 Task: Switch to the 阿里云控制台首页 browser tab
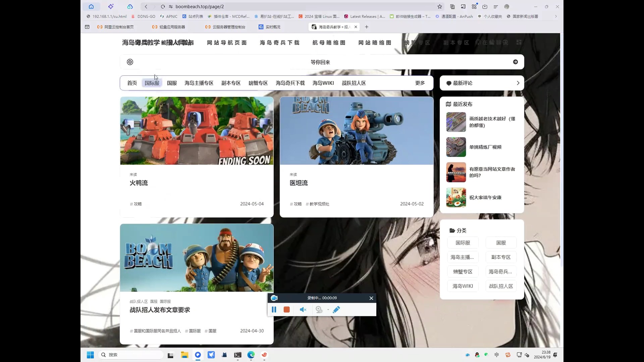point(119,27)
